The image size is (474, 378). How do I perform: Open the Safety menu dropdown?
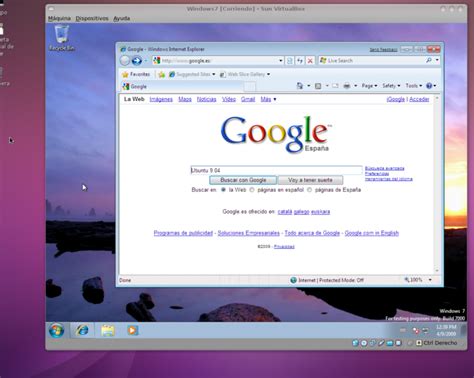pyautogui.click(x=391, y=86)
